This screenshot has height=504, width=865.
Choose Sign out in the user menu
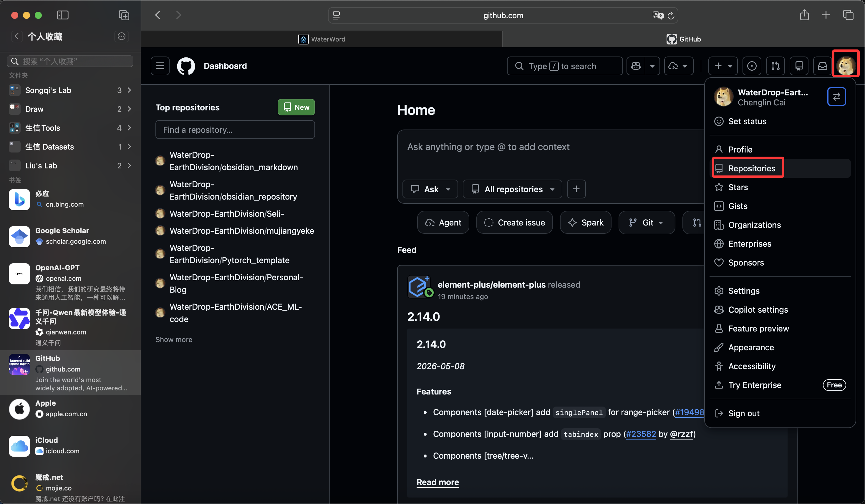click(x=780, y=413)
